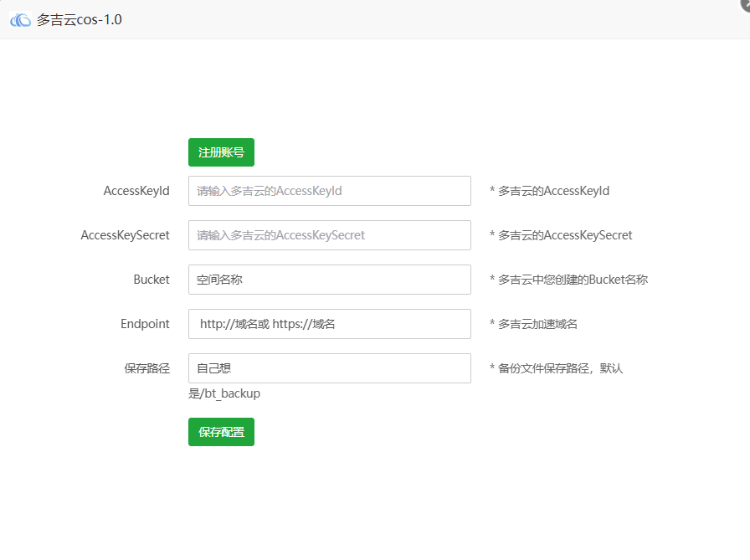Click the 多吉云cos-1.0 title text
The width and height of the screenshot is (750, 560).
[x=80, y=19]
